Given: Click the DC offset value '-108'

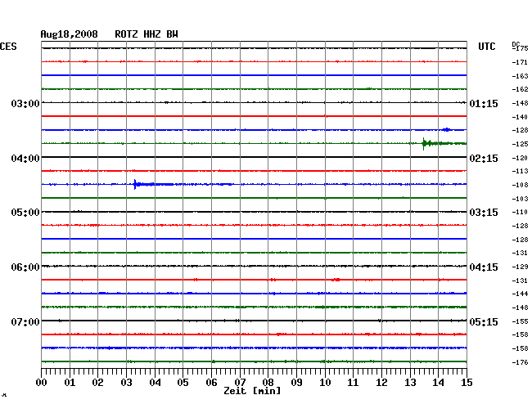Looking at the screenshot, I should pyautogui.click(x=520, y=185).
